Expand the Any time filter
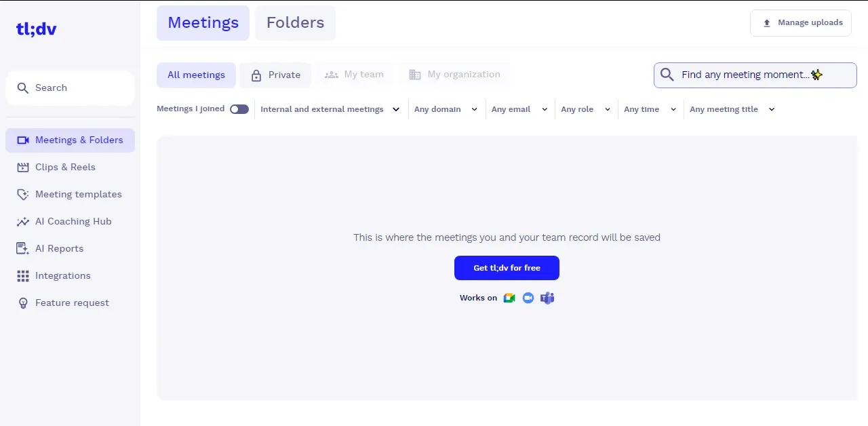 pyautogui.click(x=650, y=109)
